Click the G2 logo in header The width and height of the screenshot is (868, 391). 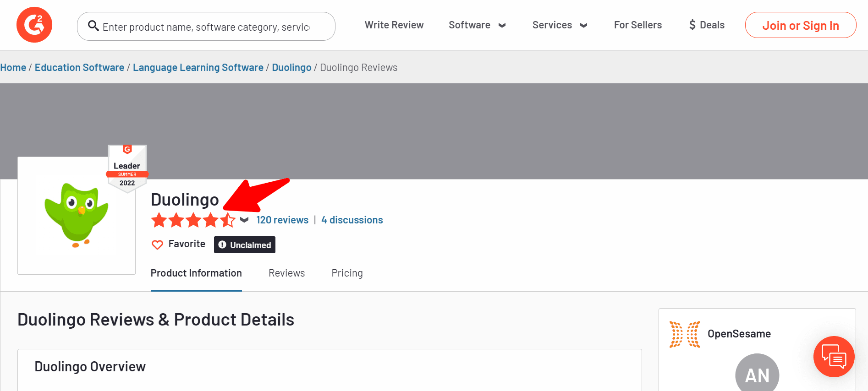click(x=34, y=25)
